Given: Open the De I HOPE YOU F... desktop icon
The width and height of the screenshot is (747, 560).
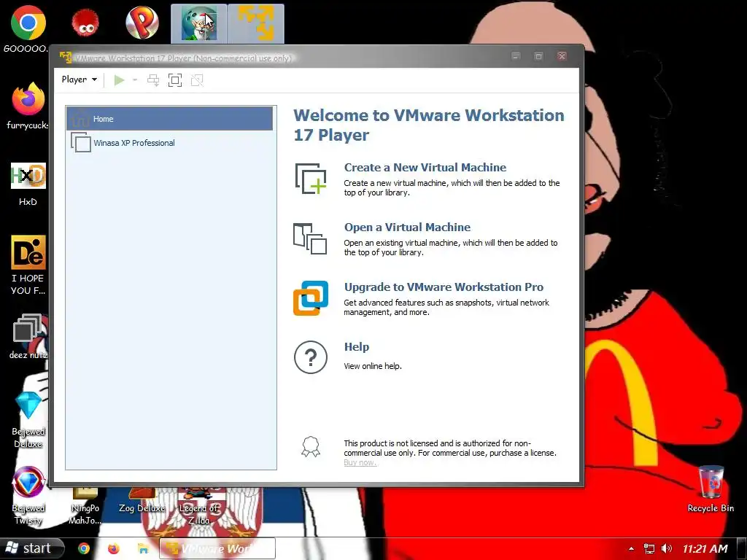Looking at the screenshot, I should [28, 265].
